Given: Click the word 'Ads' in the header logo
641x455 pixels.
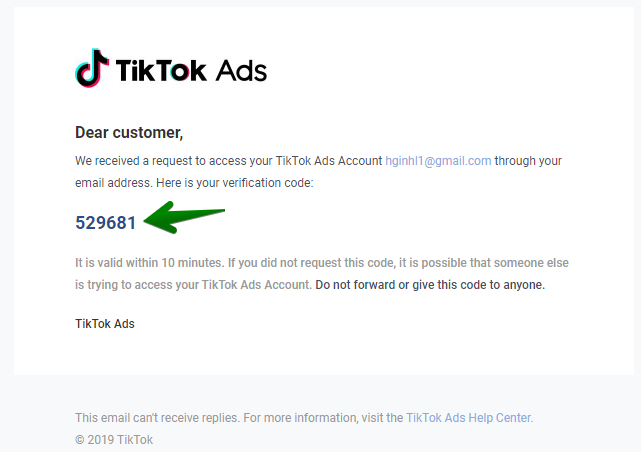Looking at the screenshot, I should [x=241, y=70].
